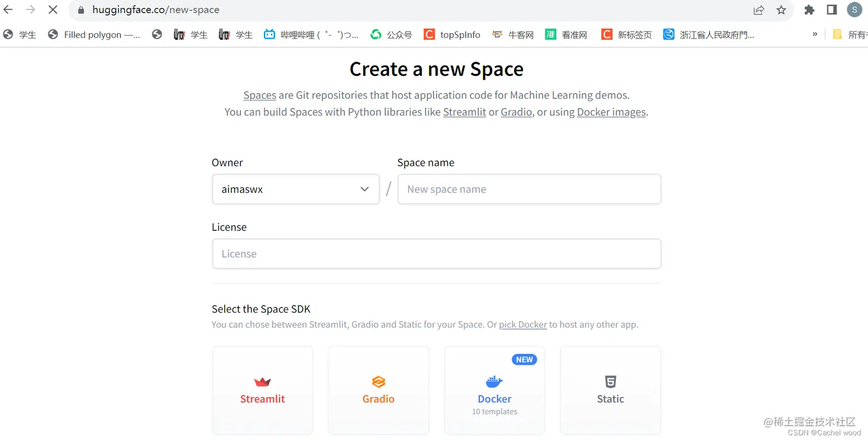Toggle the browser side panel icon
Viewport: 868px width, 440px height.
[832, 10]
